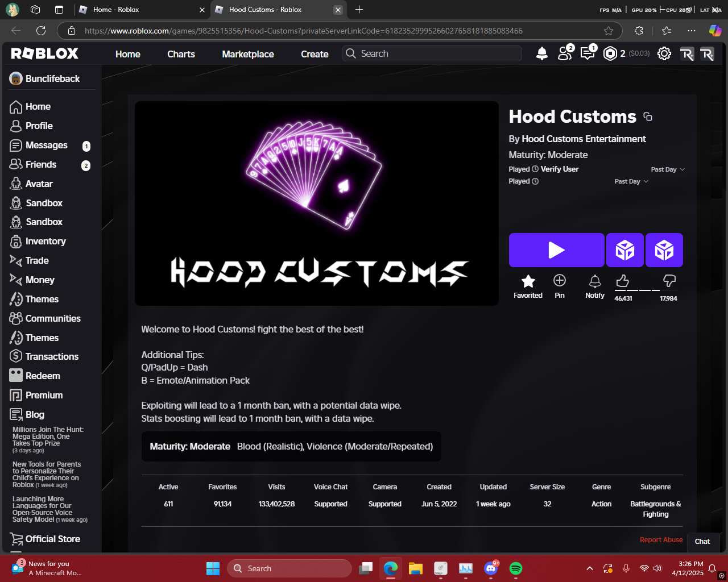This screenshot has height=582, width=728.
Task: Open Premium in the sidebar
Action: tap(44, 395)
